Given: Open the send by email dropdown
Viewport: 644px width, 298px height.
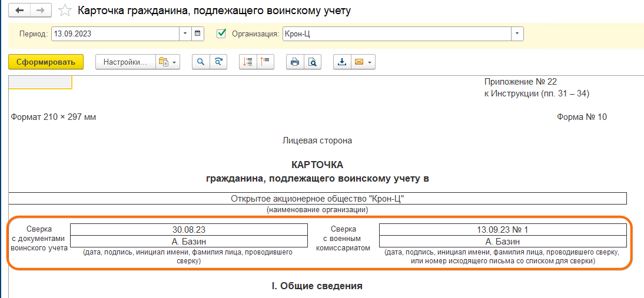Looking at the screenshot, I should point(363,62).
